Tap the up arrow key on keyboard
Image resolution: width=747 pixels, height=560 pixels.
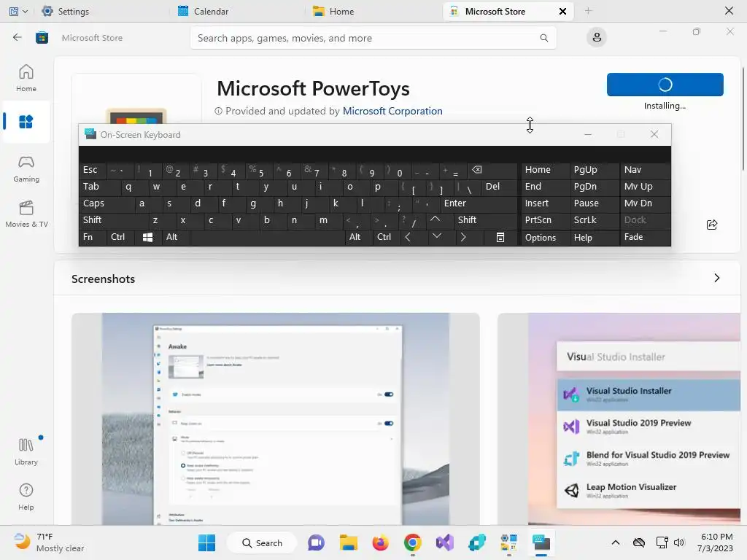point(435,219)
